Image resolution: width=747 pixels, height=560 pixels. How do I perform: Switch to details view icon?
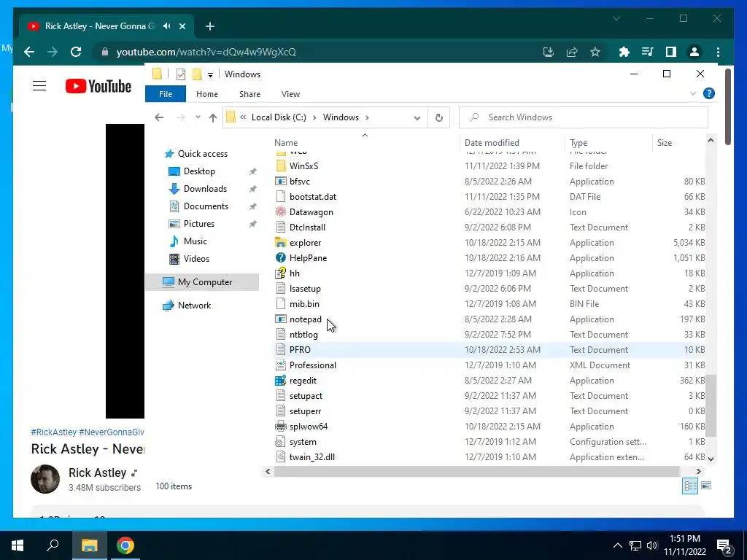690,486
